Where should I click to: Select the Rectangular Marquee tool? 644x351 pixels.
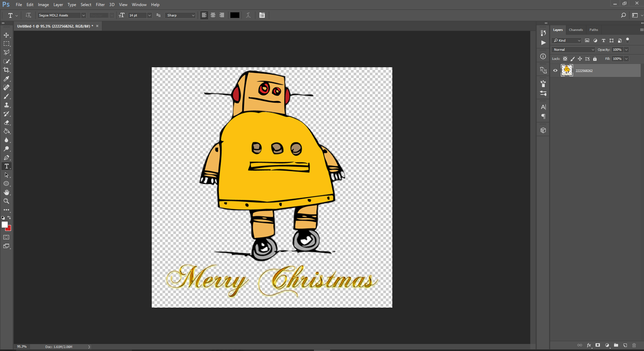coord(6,44)
